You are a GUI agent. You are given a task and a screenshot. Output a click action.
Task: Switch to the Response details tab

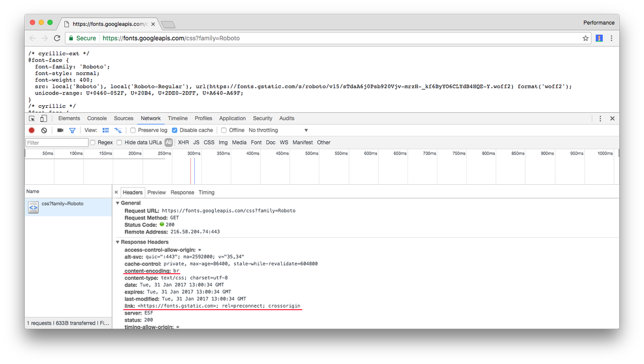point(182,192)
